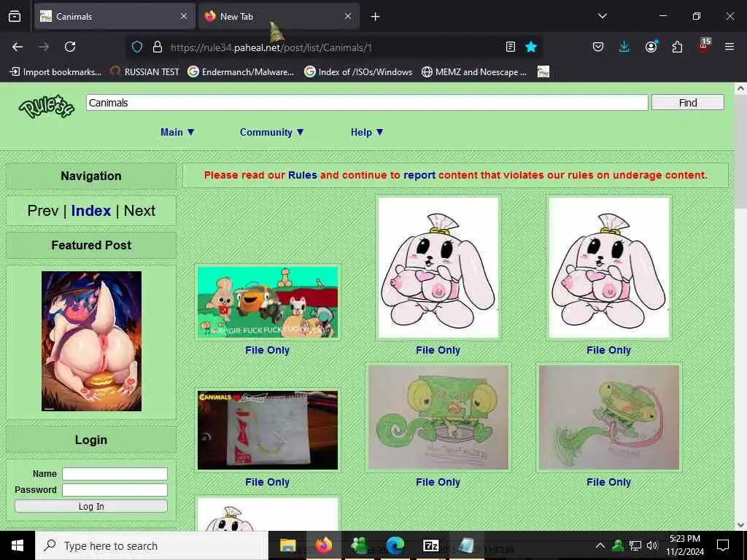The image size is (747, 560).
Task: Open the taskbar clock showing 5:23 PM
Action: click(684, 545)
